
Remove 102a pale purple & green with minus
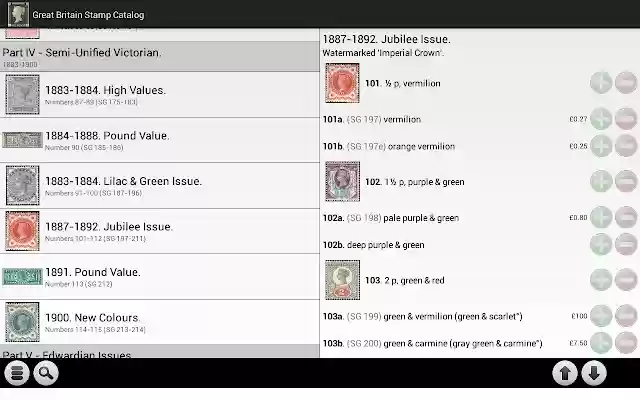[626, 217]
